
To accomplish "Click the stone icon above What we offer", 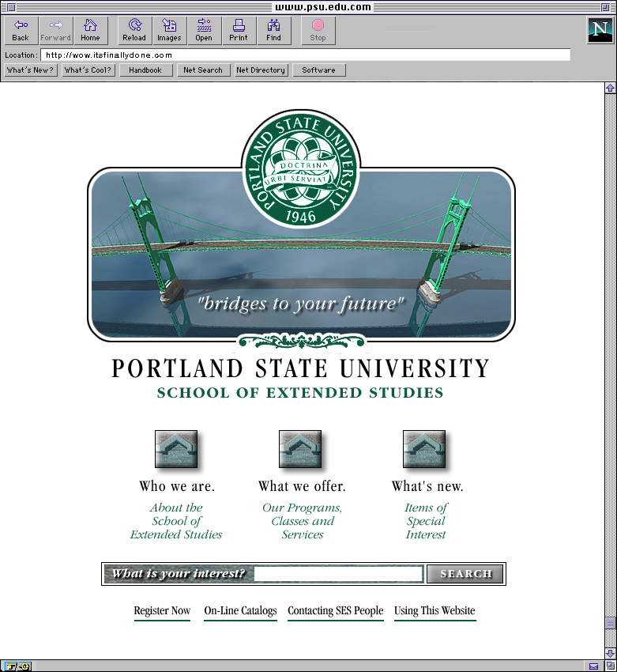I will 300,449.
